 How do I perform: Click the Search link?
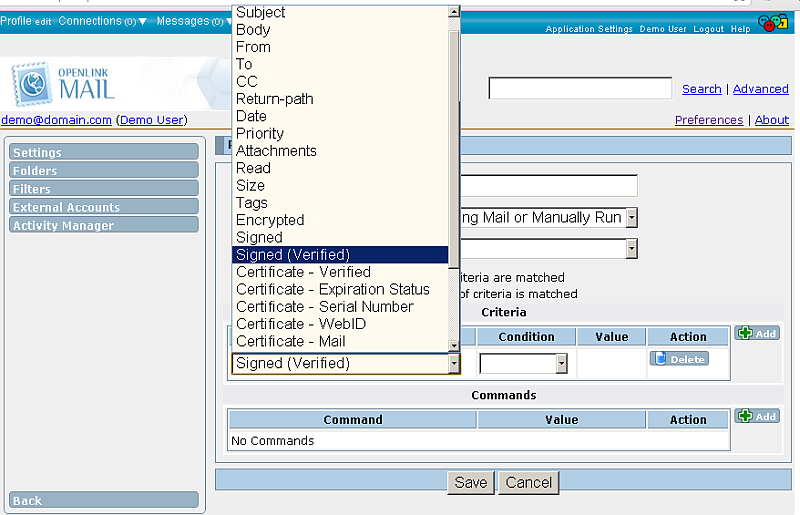coord(702,89)
